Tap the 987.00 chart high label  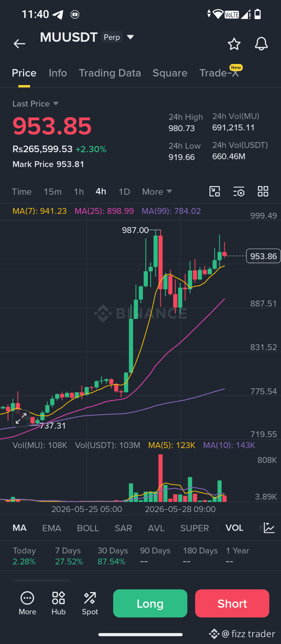135,230
